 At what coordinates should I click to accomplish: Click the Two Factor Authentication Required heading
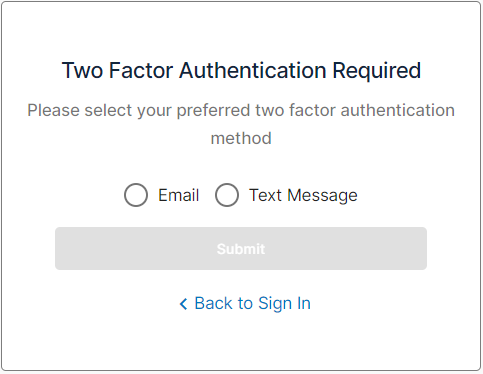(241, 71)
